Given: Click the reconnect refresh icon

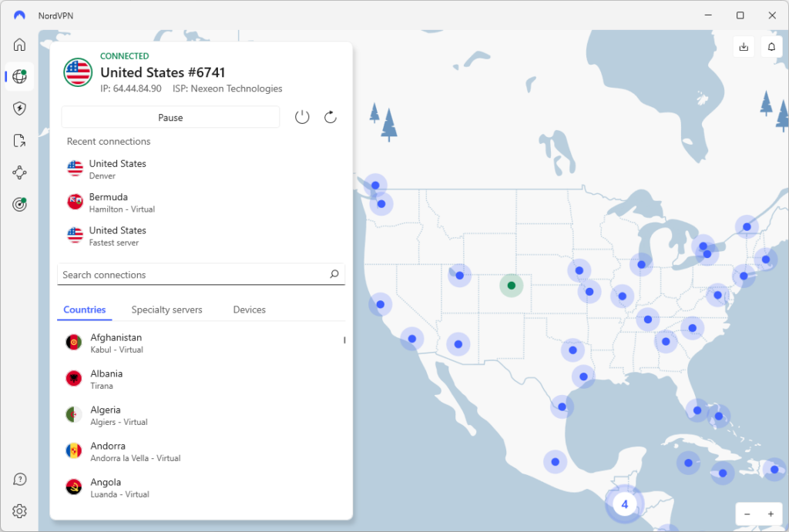Looking at the screenshot, I should (x=330, y=117).
